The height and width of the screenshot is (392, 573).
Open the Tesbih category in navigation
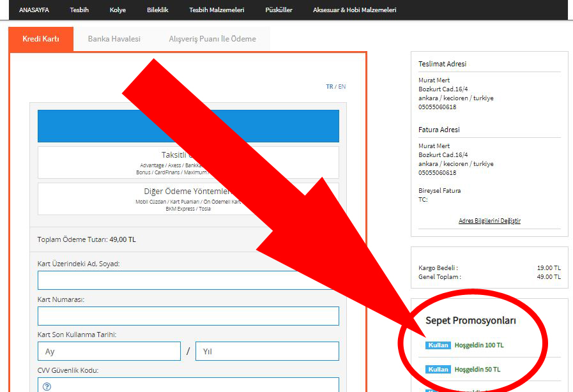(79, 10)
